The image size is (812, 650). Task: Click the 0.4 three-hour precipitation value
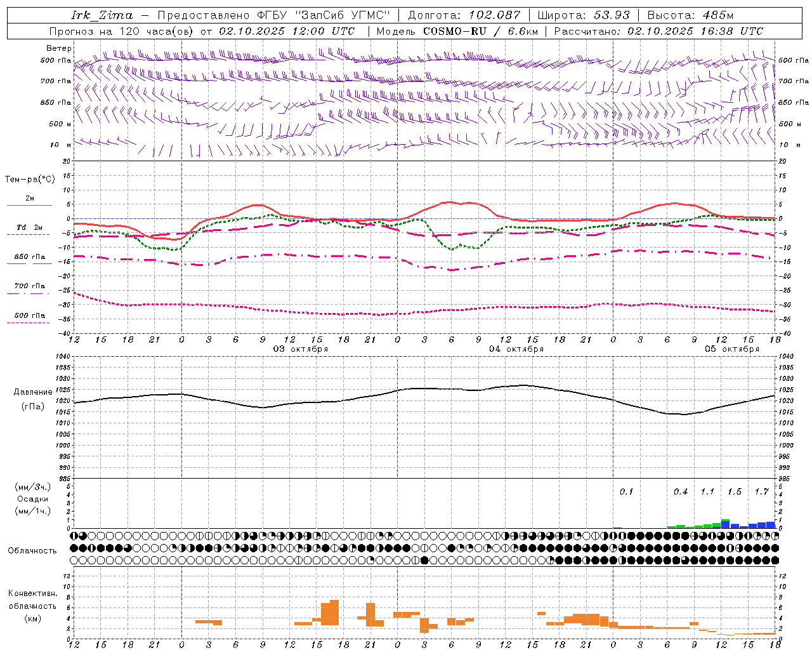click(681, 492)
